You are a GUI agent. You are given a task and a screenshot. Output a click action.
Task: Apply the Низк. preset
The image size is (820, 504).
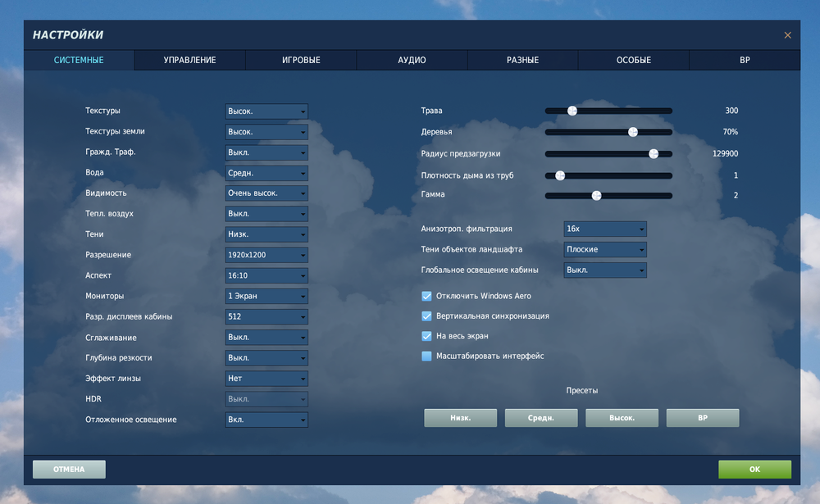pyautogui.click(x=460, y=418)
